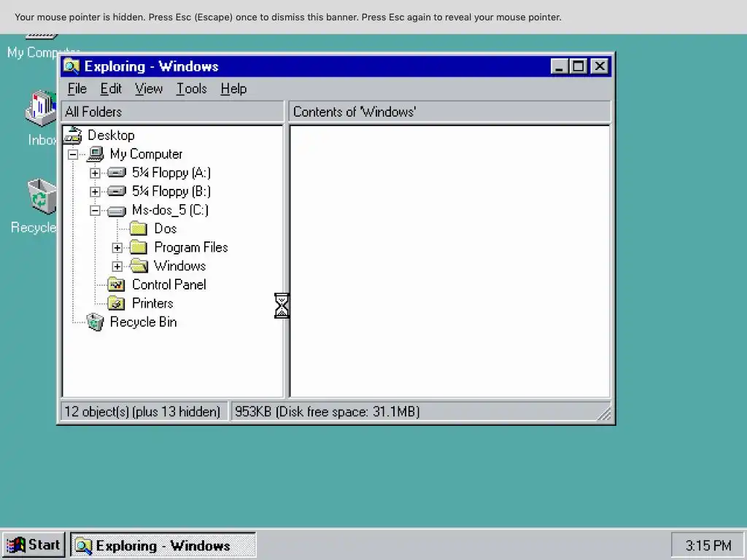Select the 'Program Files' folder label

pos(191,247)
